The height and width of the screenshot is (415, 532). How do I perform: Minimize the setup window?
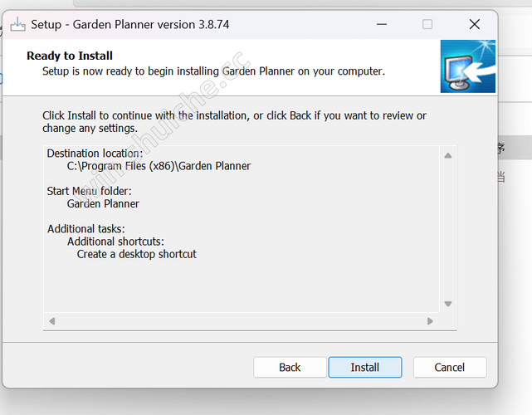382,24
